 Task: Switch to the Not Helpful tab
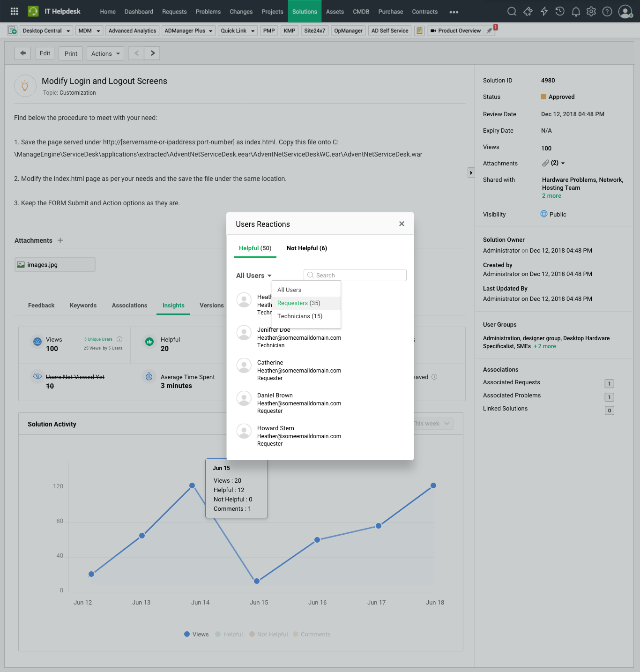point(306,248)
